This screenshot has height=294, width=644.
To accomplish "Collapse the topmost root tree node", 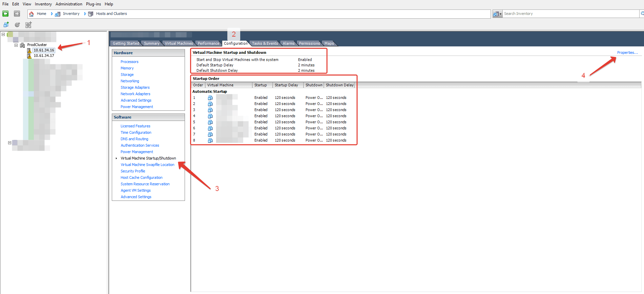I will pyautogui.click(x=3, y=34).
